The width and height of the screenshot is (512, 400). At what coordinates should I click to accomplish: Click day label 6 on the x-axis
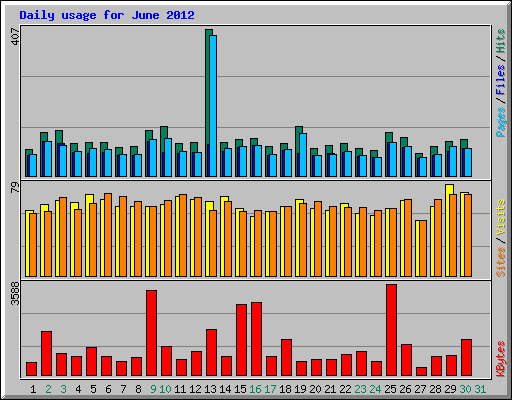point(108,389)
